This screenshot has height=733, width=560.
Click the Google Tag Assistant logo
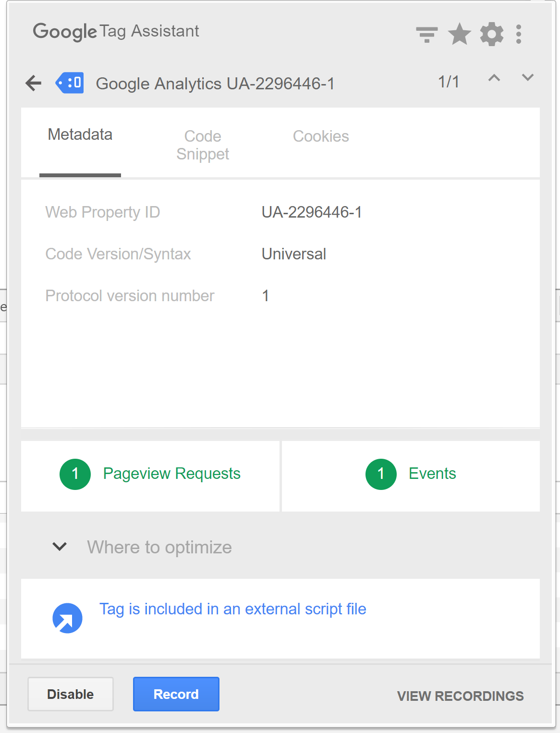[115, 31]
